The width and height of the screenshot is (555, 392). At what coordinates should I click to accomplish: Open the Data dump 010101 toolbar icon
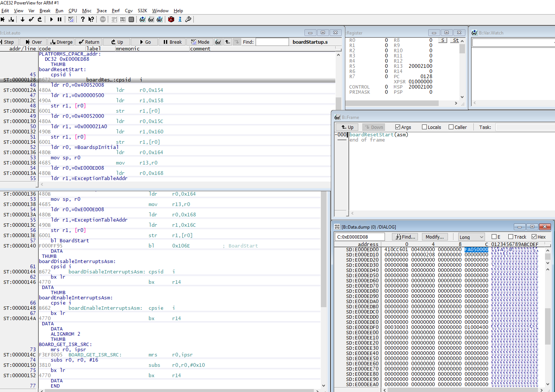pyautogui.click(x=123, y=19)
